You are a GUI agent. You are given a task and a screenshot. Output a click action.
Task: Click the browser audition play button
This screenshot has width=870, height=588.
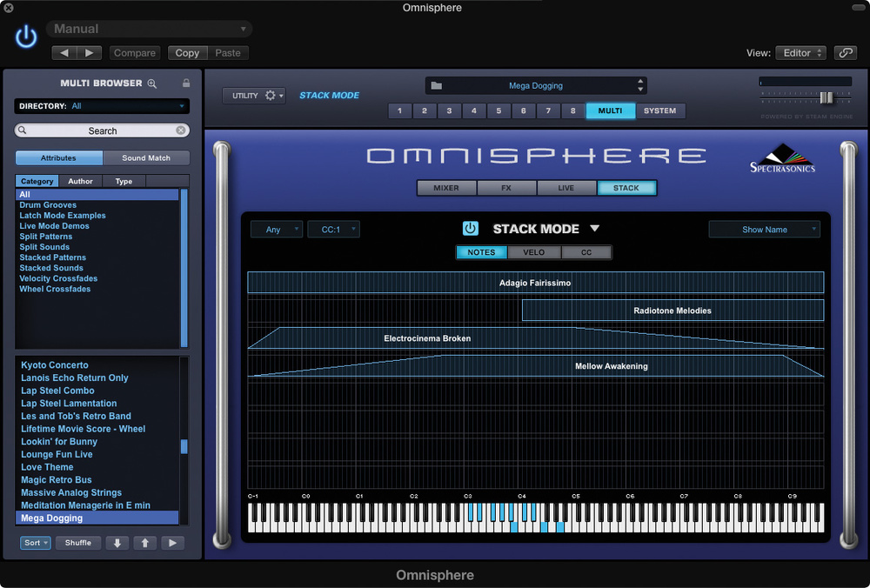[x=172, y=543]
